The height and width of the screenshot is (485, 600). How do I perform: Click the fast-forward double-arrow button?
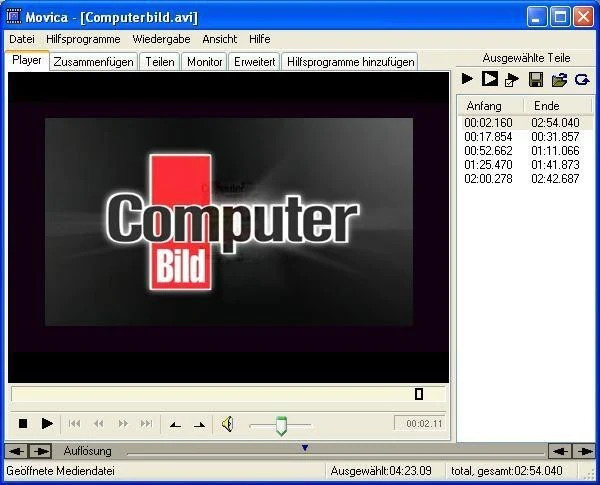click(123, 424)
